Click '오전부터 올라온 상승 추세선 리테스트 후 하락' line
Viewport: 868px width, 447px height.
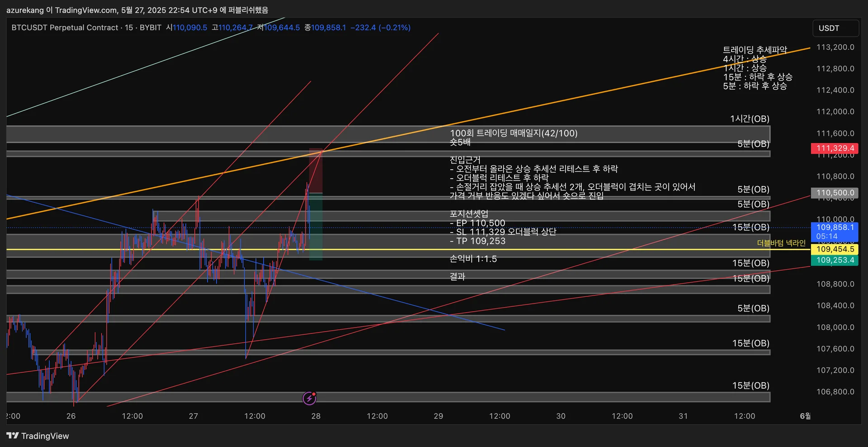pyautogui.click(x=534, y=169)
